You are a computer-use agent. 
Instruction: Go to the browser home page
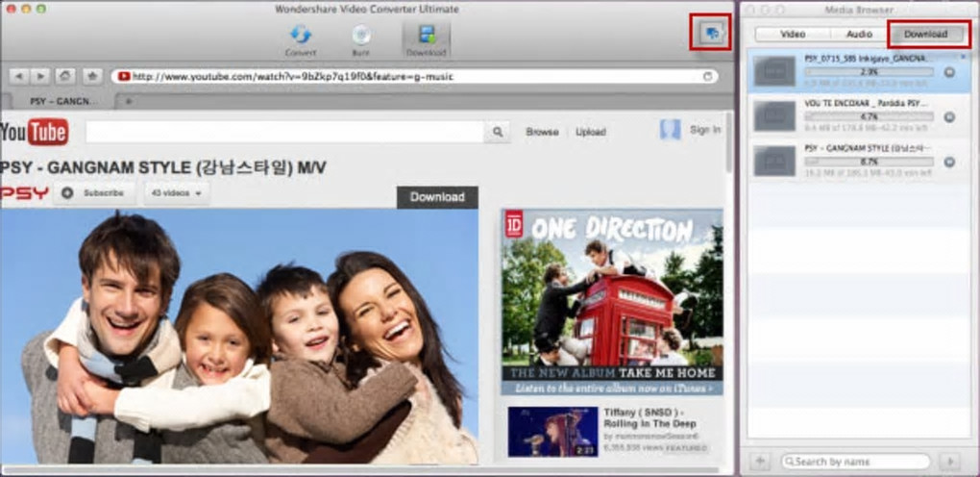click(x=65, y=76)
